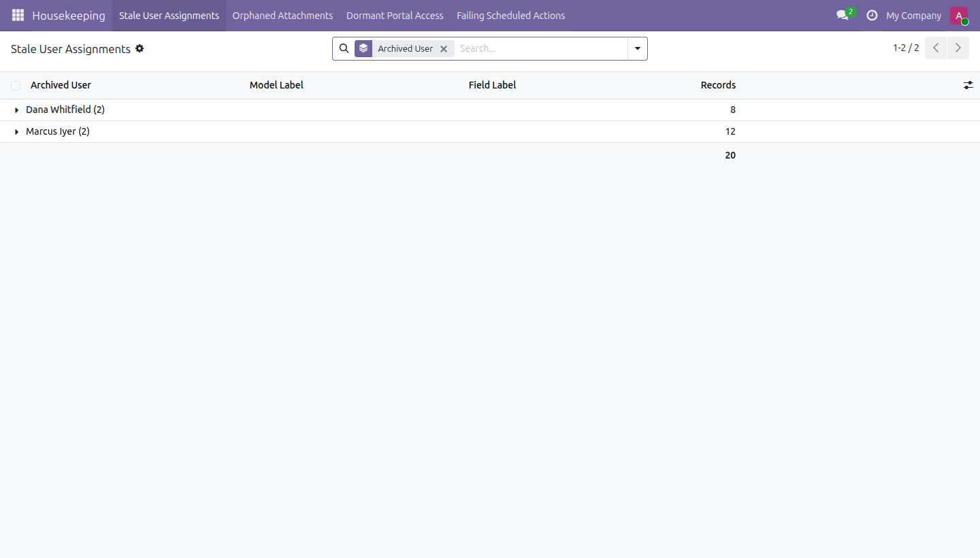Viewport: 980px width, 558px height.
Task: Toggle the search options dropdown arrow
Action: [x=638, y=48]
